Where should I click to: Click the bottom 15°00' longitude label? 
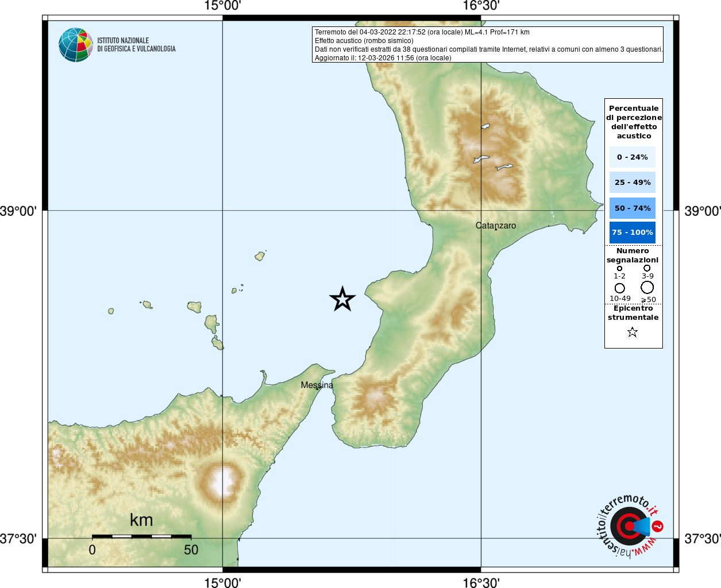coord(222,582)
